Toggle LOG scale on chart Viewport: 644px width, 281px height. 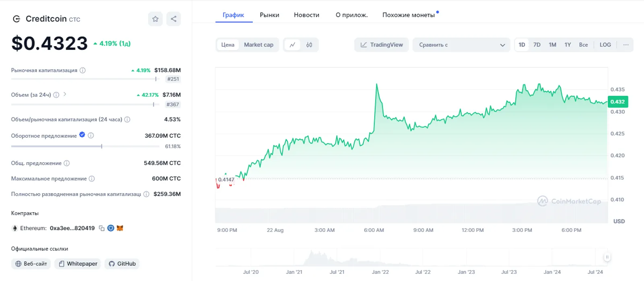605,45
